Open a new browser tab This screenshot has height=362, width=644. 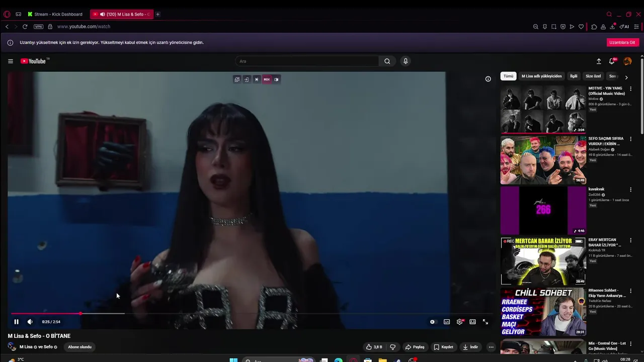pyautogui.click(x=157, y=14)
